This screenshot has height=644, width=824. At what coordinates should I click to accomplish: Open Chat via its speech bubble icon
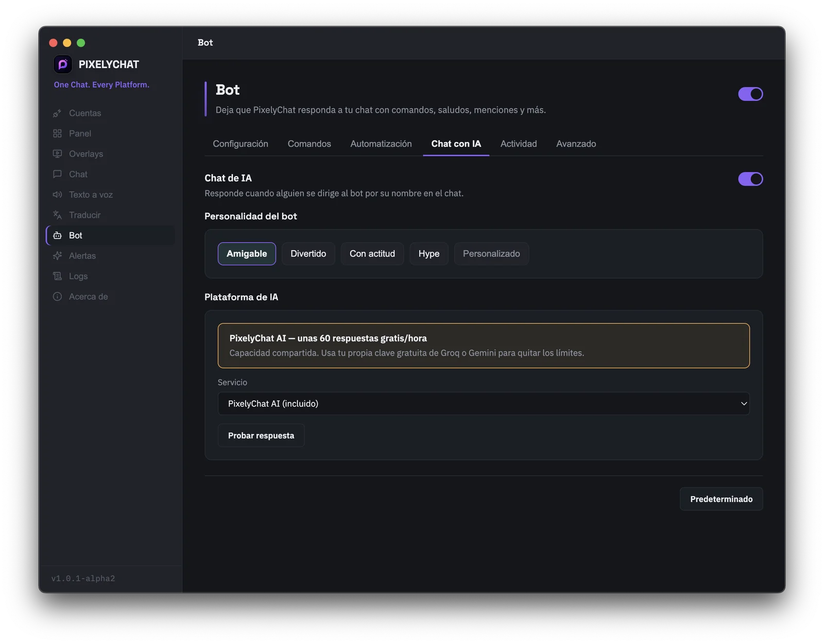tap(57, 174)
